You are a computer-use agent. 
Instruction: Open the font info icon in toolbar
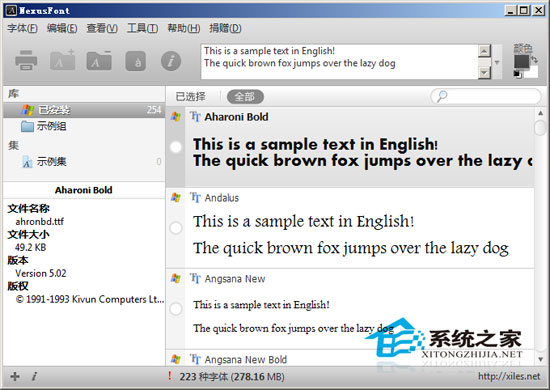171,61
